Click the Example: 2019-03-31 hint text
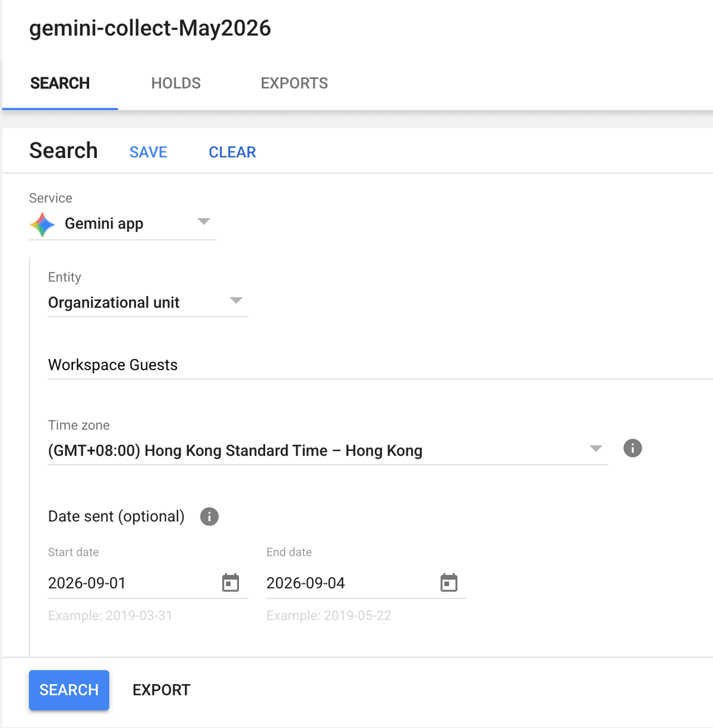Viewport: 713px width, 728px height. pyautogui.click(x=111, y=616)
